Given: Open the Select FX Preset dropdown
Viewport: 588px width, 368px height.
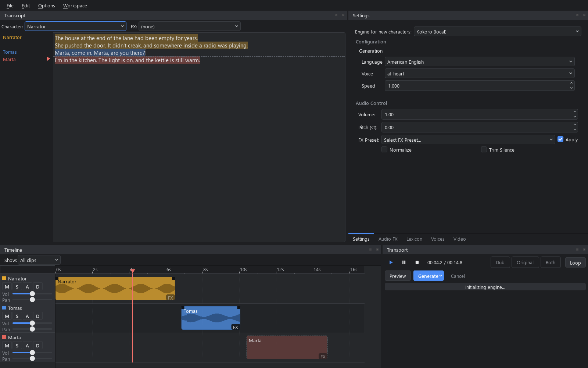Looking at the screenshot, I should (468, 139).
